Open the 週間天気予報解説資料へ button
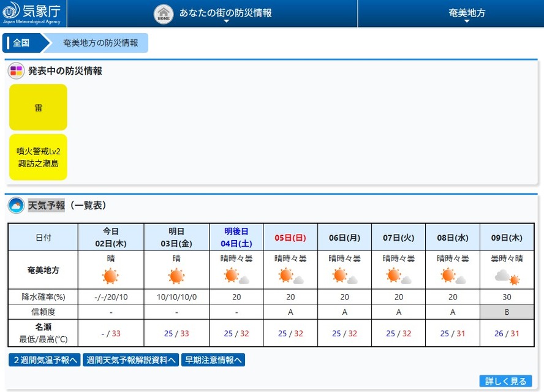Viewport: 544px width, 392px height. 131,360
